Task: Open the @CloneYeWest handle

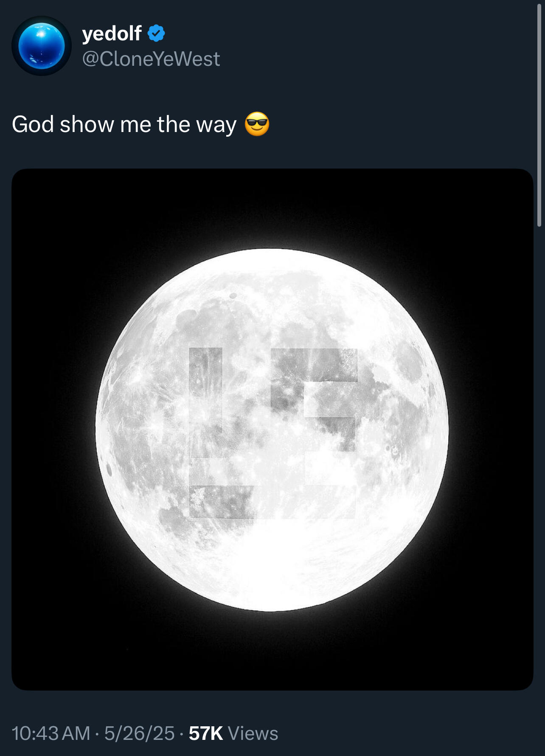Action: coord(151,59)
